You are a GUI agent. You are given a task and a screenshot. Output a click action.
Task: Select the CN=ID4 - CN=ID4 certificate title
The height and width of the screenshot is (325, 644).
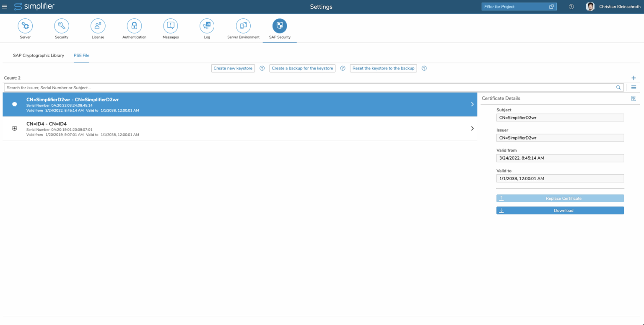pyautogui.click(x=47, y=124)
